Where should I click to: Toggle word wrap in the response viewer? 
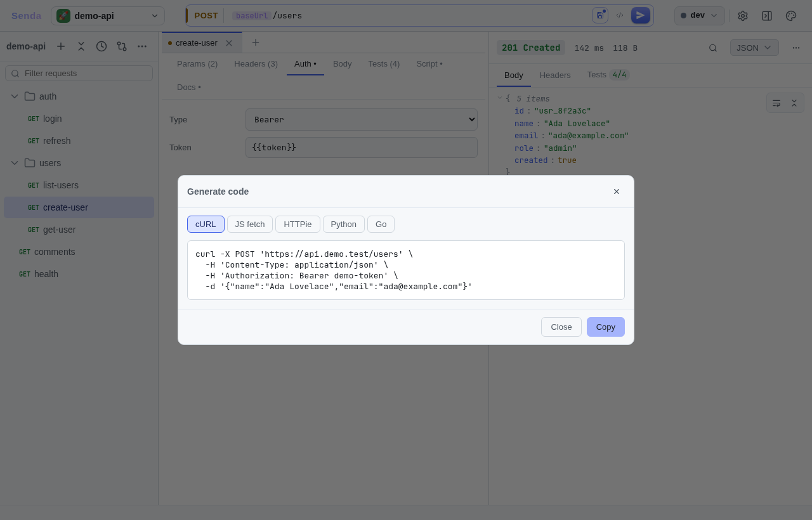click(x=776, y=103)
